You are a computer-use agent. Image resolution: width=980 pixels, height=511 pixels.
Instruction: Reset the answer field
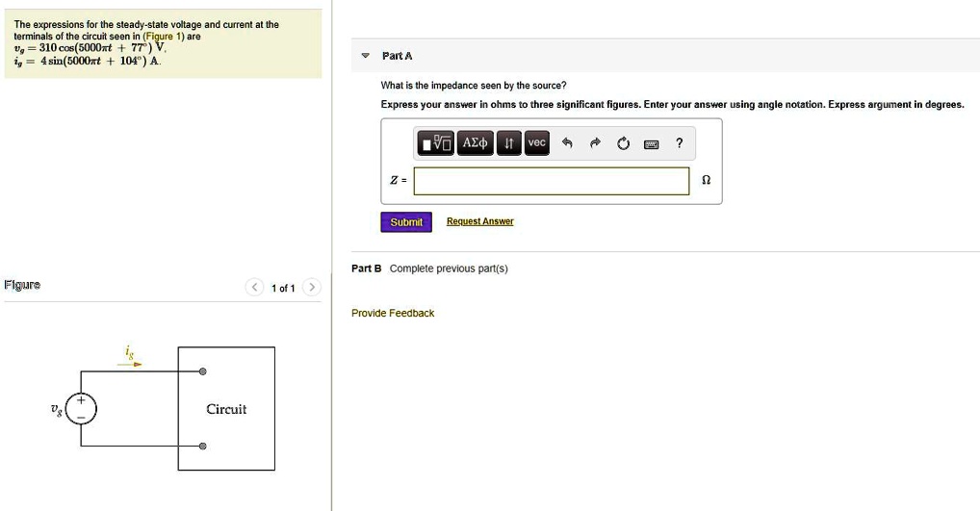623,143
